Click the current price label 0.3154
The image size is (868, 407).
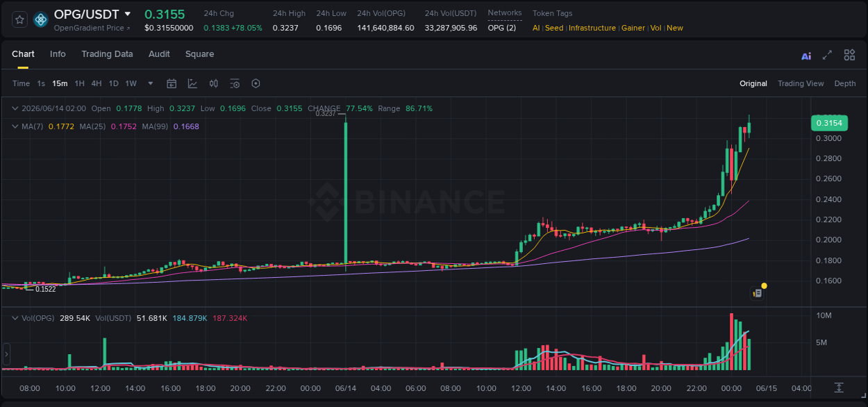click(829, 123)
